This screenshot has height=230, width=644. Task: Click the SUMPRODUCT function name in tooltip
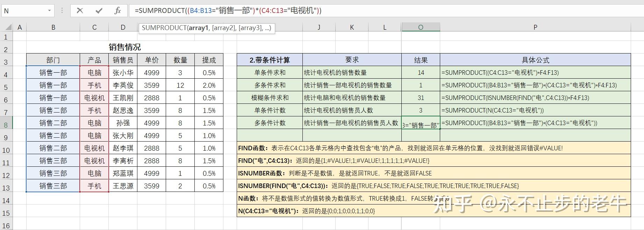tap(164, 28)
